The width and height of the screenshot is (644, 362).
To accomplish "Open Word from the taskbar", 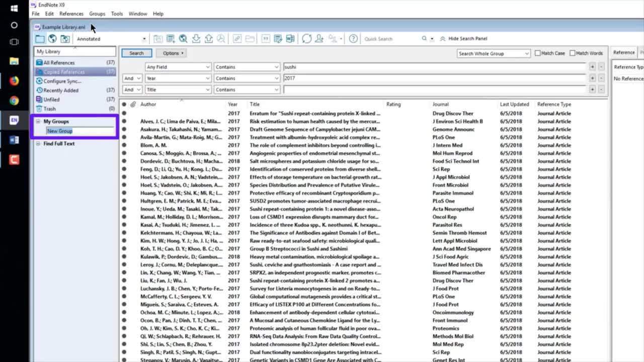I will [x=14, y=140].
